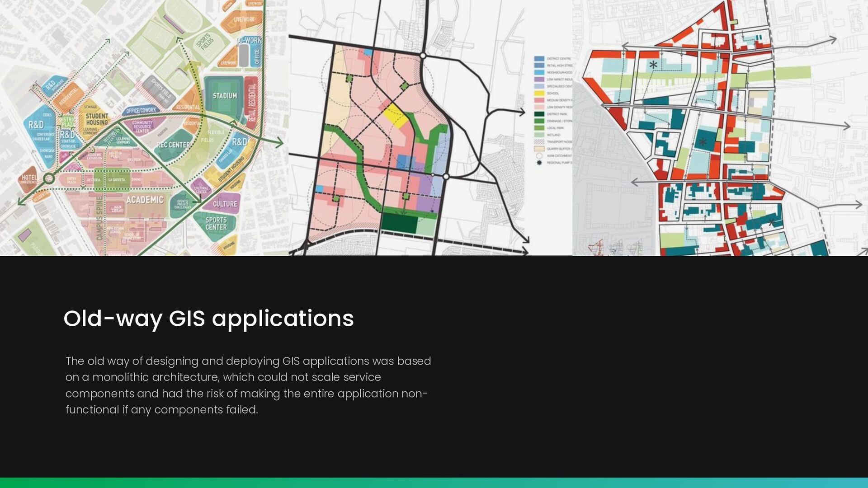Click the District Centre blue legend swatch
The height and width of the screenshot is (488, 868).
(539, 59)
